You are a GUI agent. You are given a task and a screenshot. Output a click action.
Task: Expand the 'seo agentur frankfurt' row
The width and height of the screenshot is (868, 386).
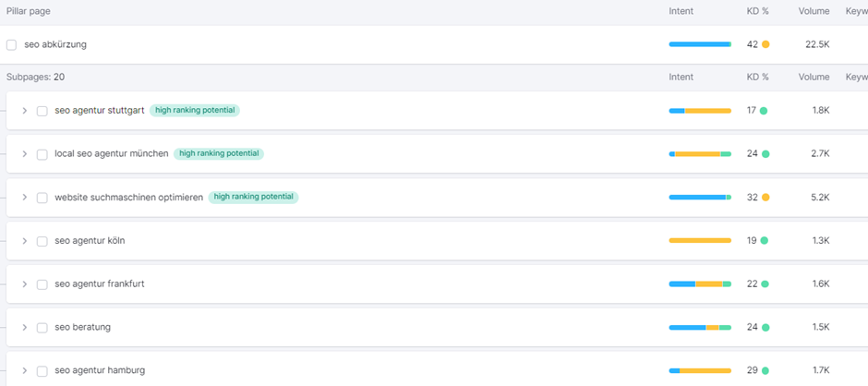(x=25, y=284)
